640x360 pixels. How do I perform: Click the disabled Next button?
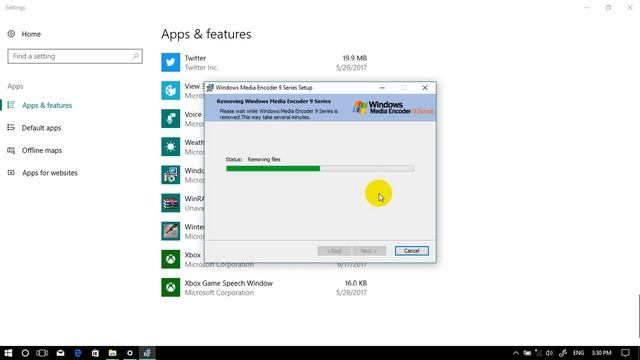point(369,251)
